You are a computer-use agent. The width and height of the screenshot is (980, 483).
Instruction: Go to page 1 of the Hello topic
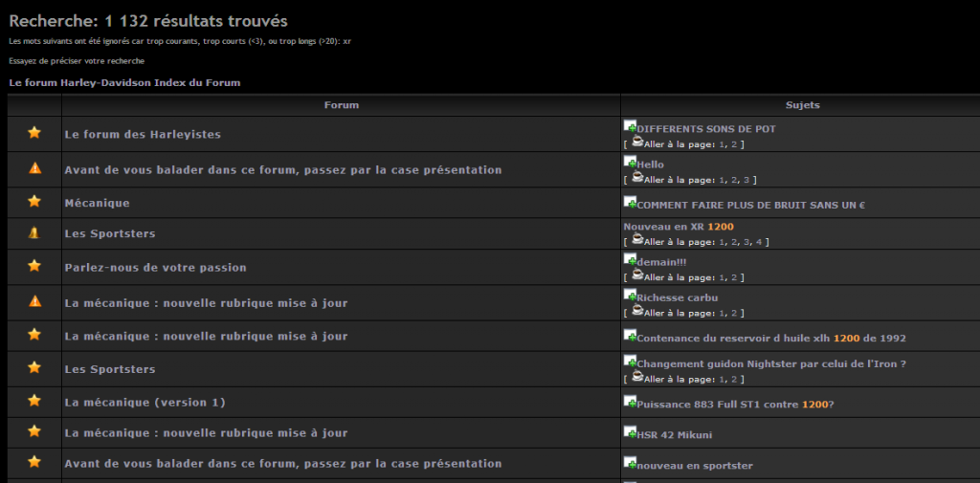(723, 180)
